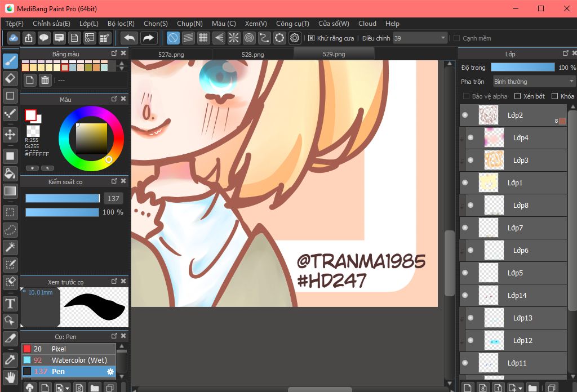
Task: Enable Xén bớt checkbox
Action: point(517,96)
